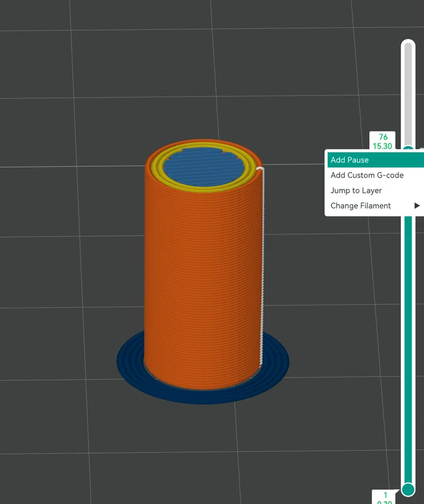Click the upper layer slider handle
Screen dimensions: 424x504
[x=408, y=148]
